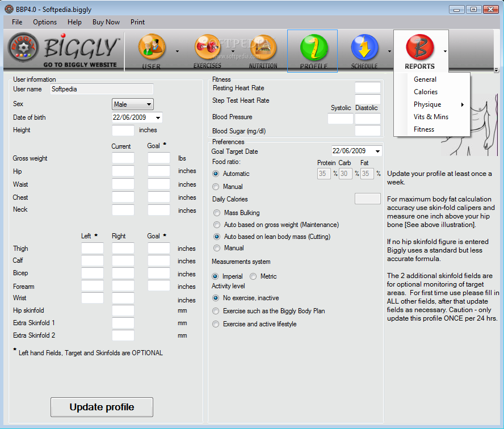Click the Blood Sugar (mg/dl) field
This screenshot has height=429, width=504.
[x=368, y=131]
